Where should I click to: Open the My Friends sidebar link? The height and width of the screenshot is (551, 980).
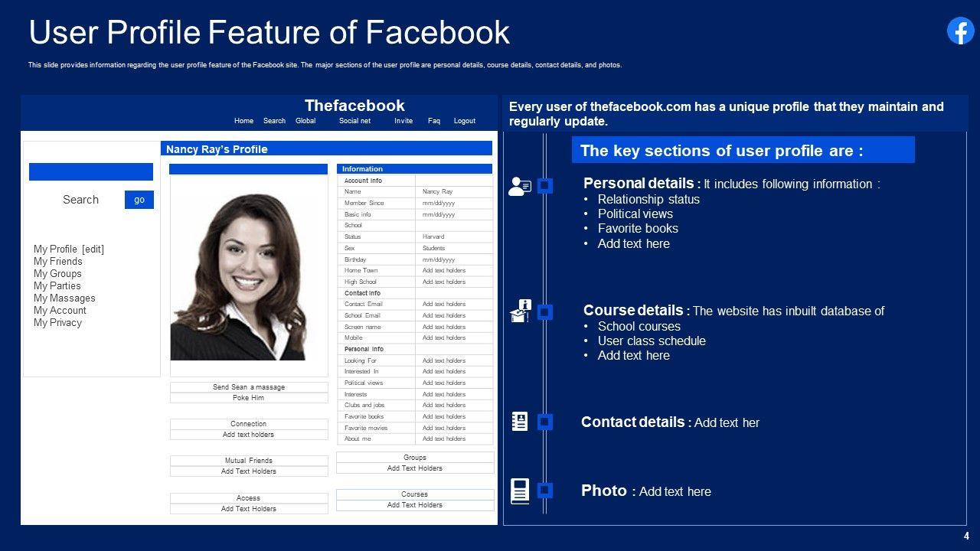coord(57,261)
